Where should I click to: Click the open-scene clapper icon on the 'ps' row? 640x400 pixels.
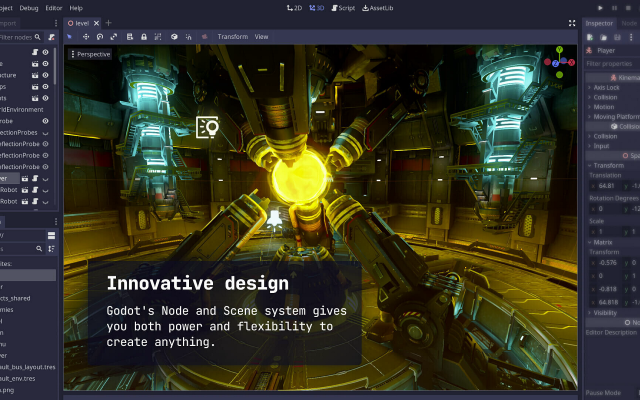tap(35, 87)
